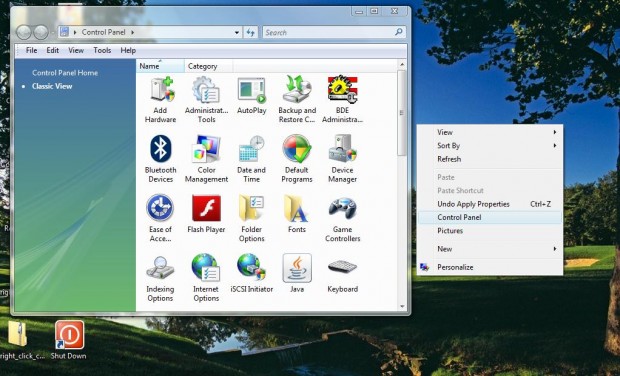
Task: Open the Internet Options icon
Action: [x=206, y=278]
